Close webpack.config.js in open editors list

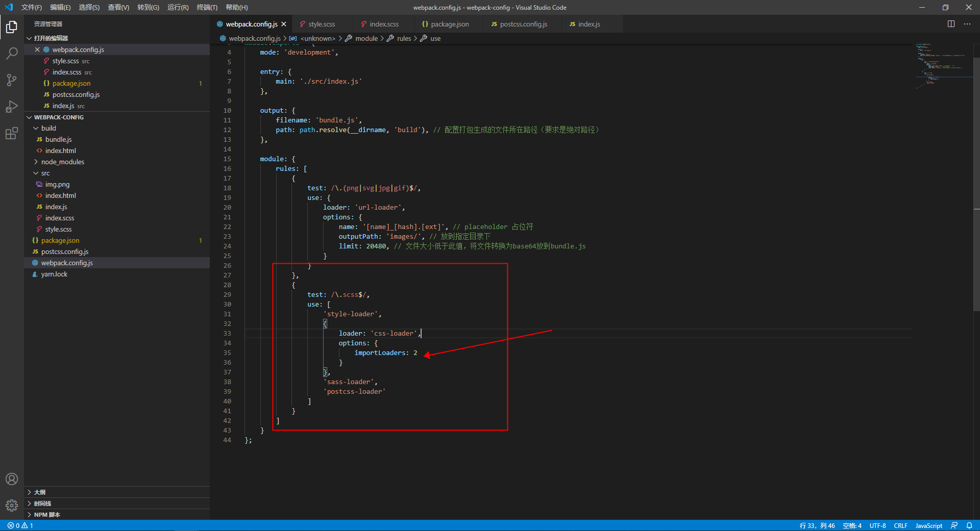click(x=37, y=49)
